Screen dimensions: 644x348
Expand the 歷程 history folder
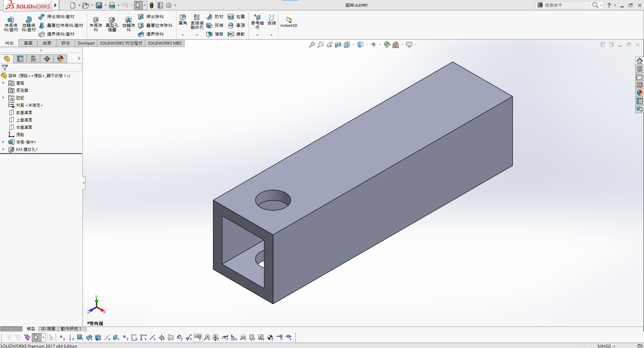click(3, 83)
